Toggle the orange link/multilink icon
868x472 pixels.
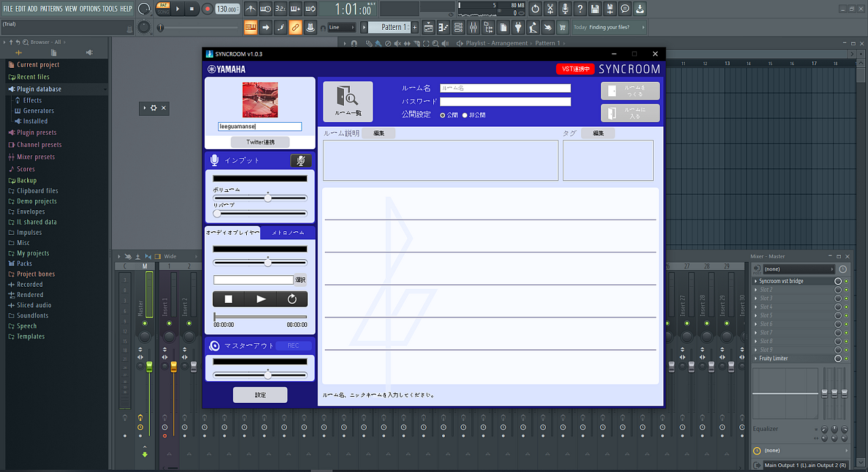[x=295, y=27]
